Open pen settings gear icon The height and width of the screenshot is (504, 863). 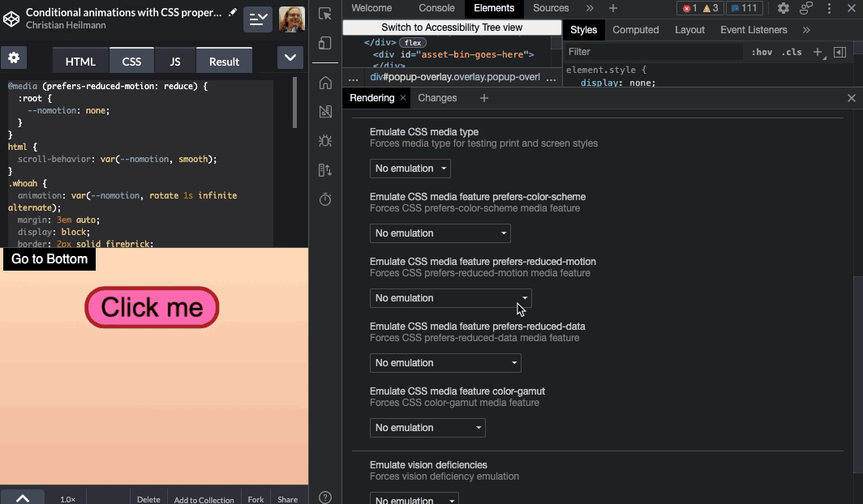click(x=14, y=58)
